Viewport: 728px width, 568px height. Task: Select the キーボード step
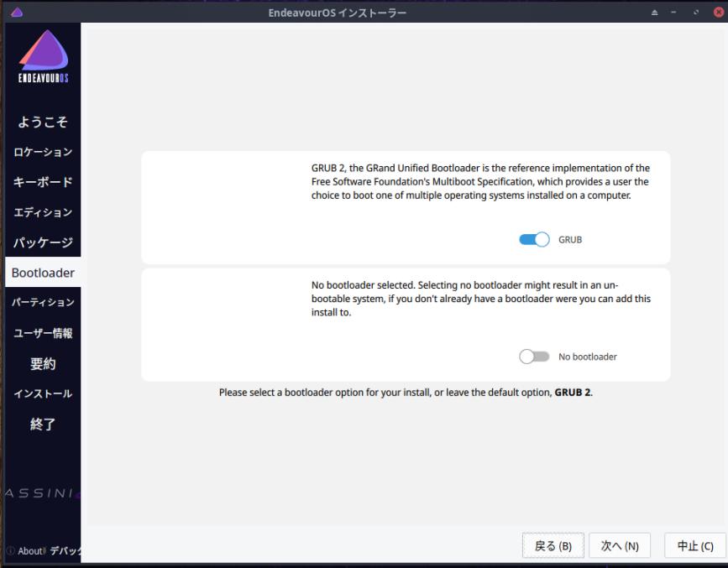coord(43,182)
